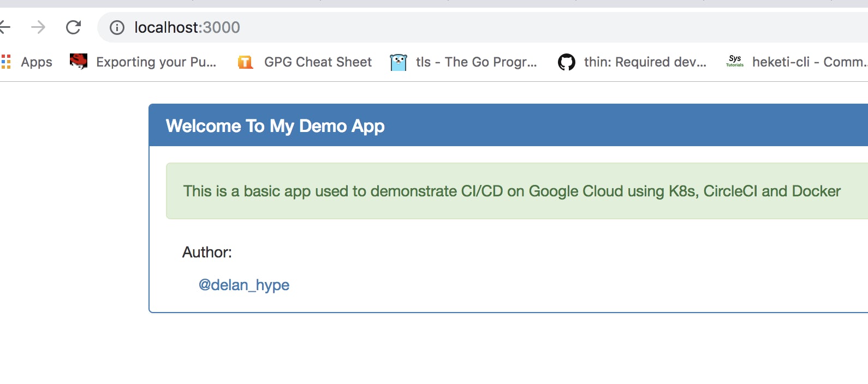The height and width of the screenshot is (384, 868).
Task: Click the 'Welcome To My Demo App' heading
Action: click(x=275, y=126)
